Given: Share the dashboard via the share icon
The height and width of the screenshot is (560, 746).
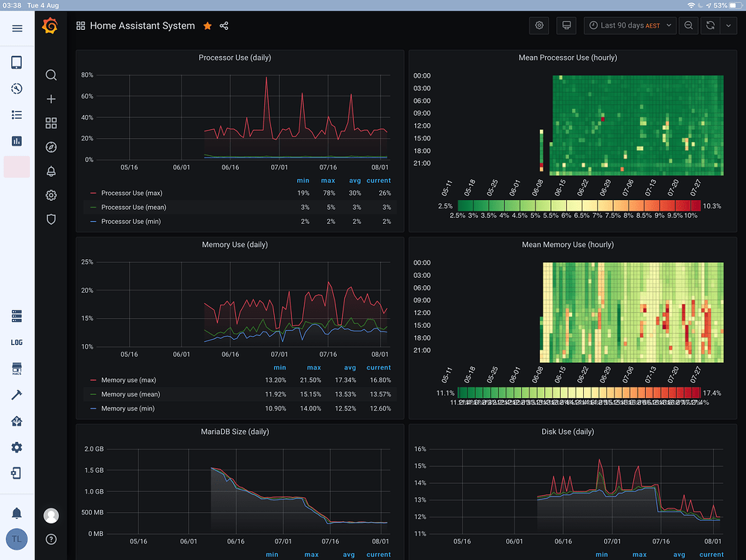Looking at the screenshot, I should [x=223, y=25].
